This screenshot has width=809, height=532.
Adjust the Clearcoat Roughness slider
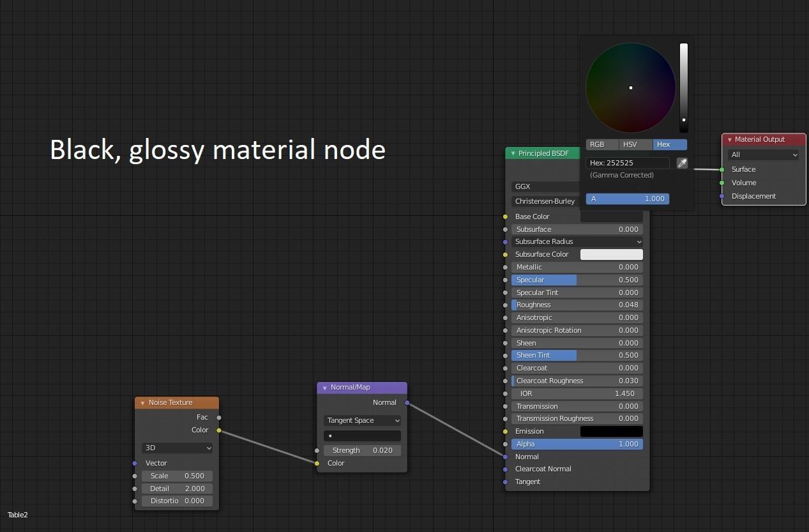[577, 381]
